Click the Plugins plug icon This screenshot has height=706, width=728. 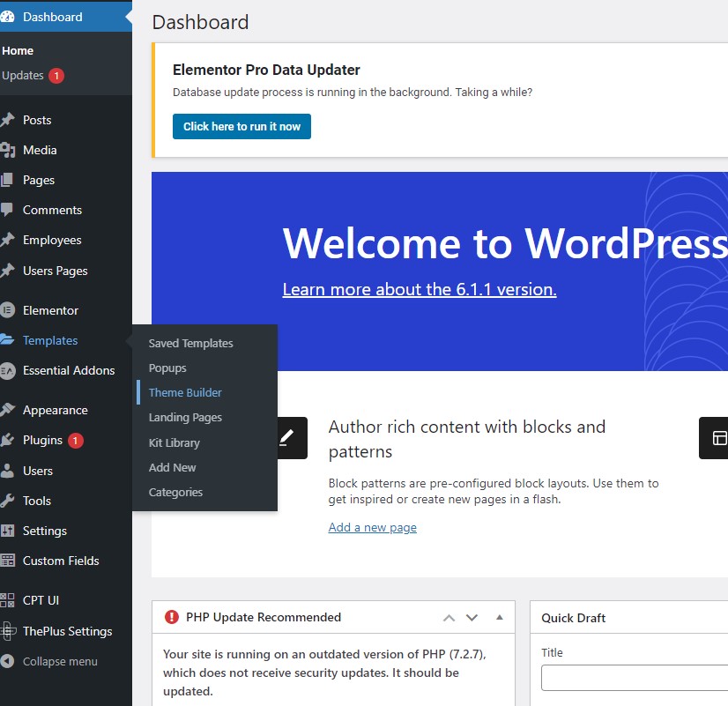tap(7, 440)
